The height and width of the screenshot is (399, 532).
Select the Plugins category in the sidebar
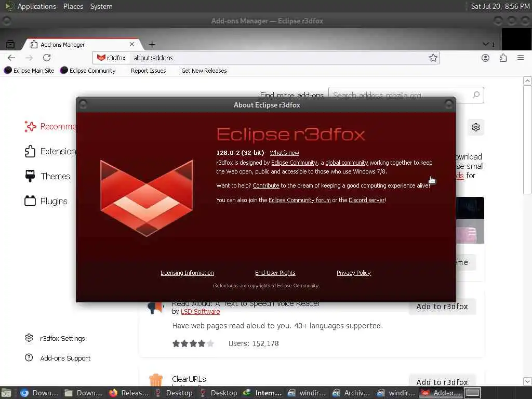coord(46,201)
